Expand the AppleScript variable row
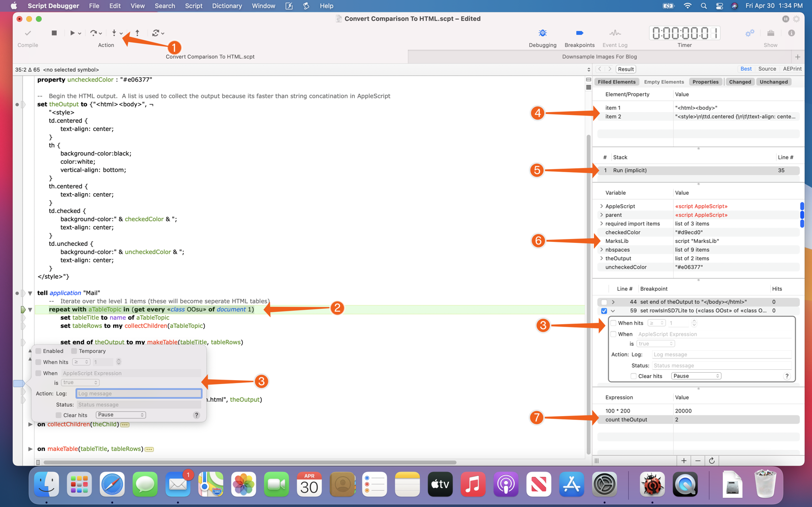 pos(601,206)
